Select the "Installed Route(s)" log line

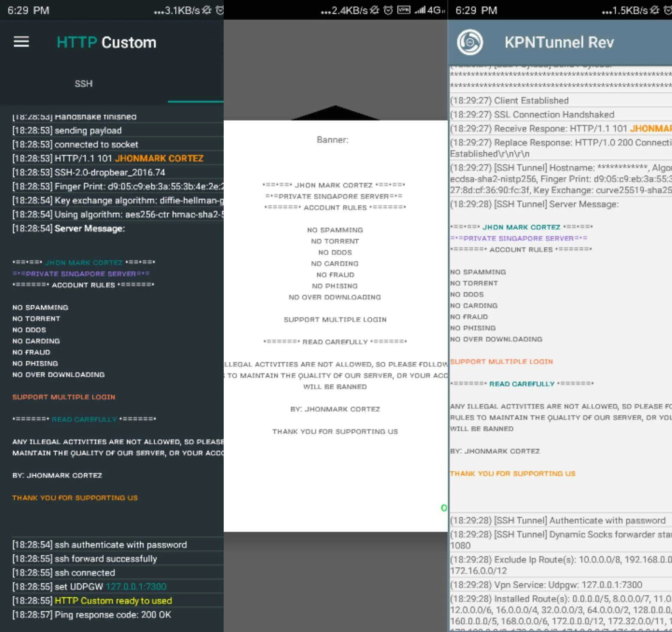coord(561,612)
